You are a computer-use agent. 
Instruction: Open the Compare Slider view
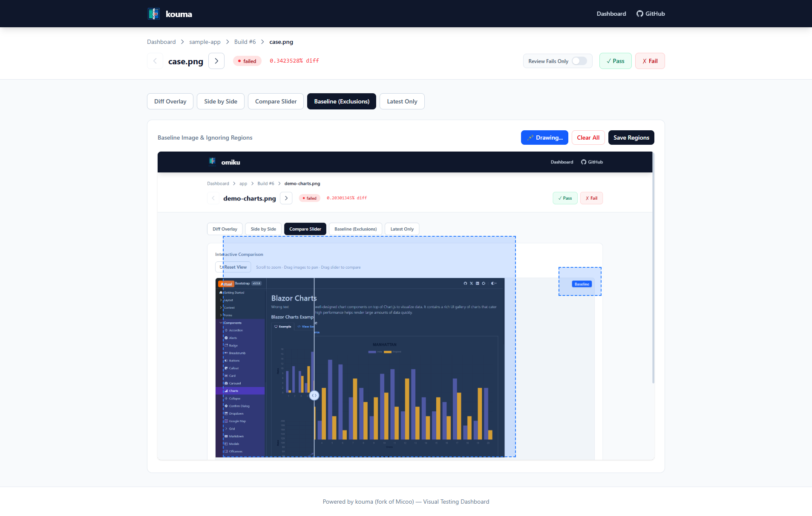[x=276, y=101]
